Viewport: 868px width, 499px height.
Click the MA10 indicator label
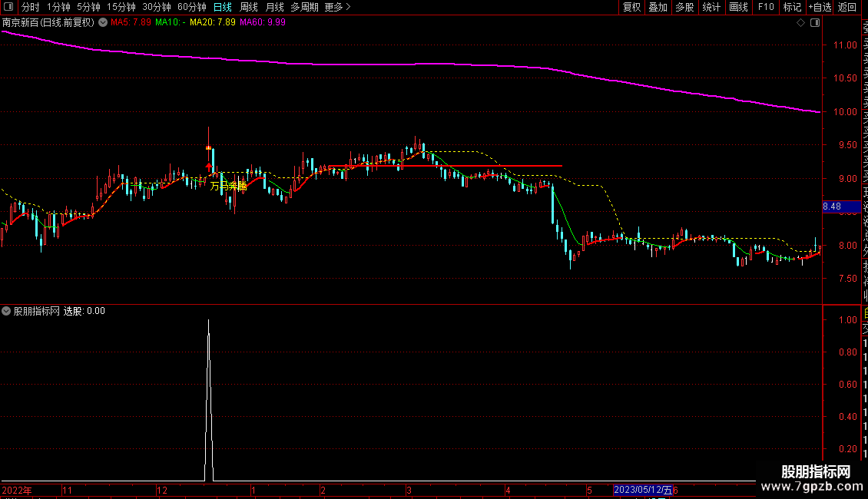tap(170, 23)
